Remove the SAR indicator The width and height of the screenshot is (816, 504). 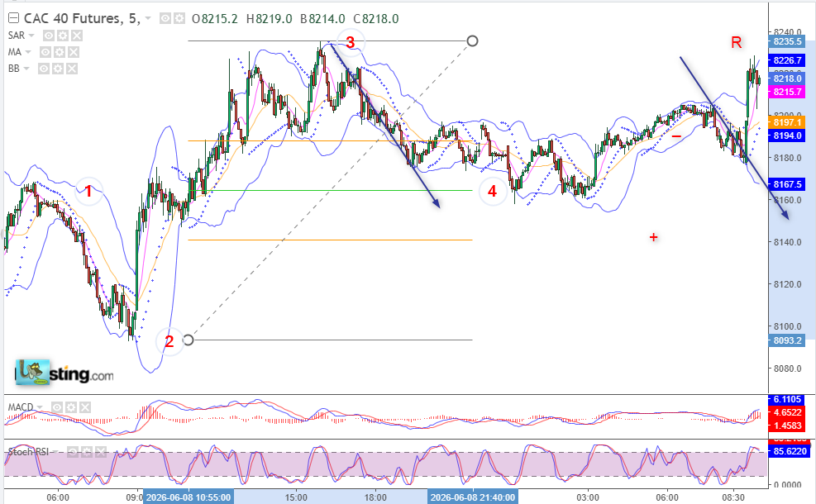(77, 36)
